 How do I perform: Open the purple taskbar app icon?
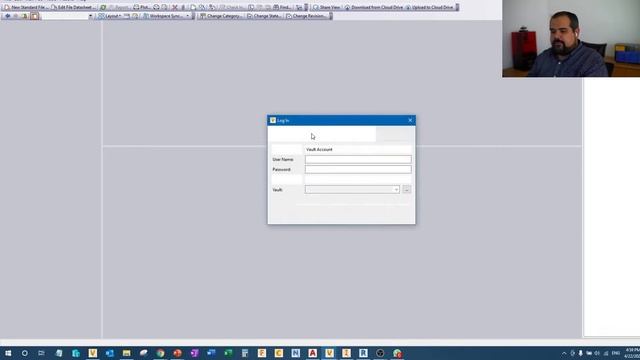[194, 353]
